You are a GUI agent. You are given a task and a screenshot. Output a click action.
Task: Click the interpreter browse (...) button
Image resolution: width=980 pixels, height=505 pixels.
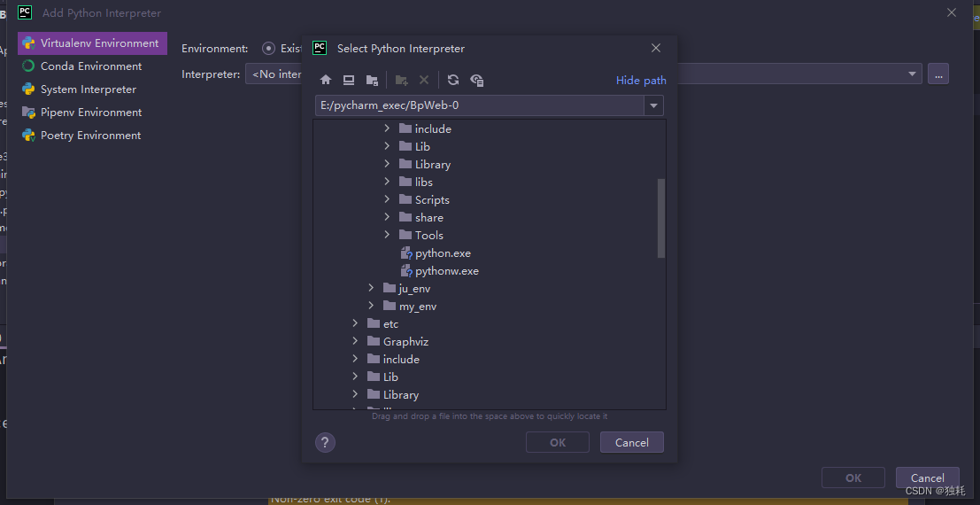tap(938, 74)
